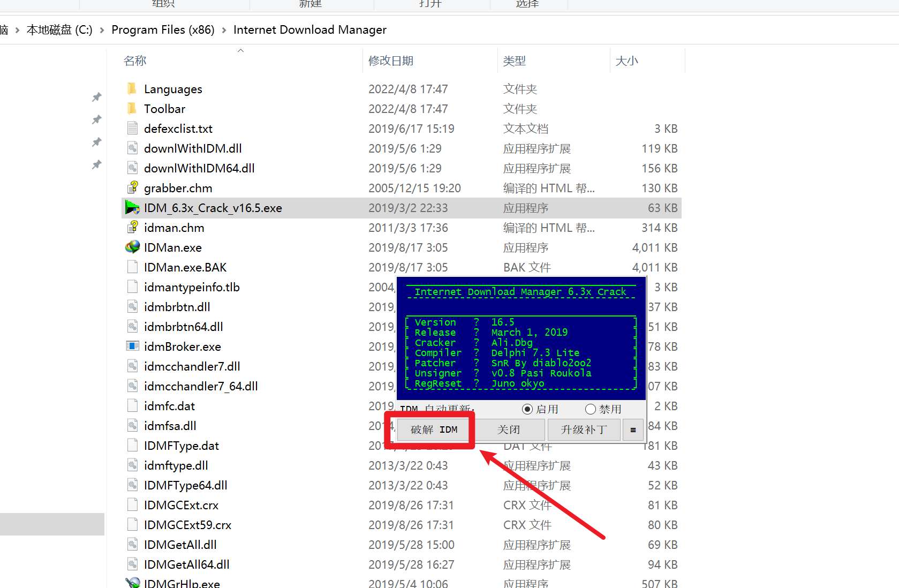This screenshot has height=588, width=899.
Task: Select the 禁用 radio button
Action: 591,409
